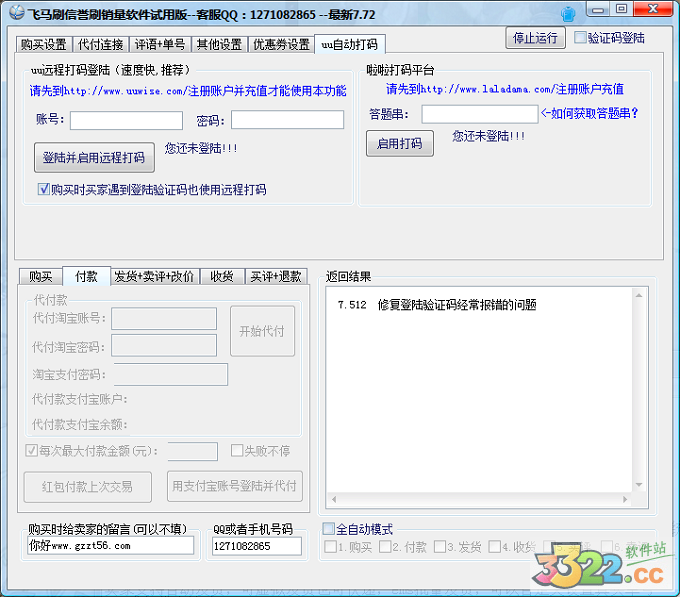Click results box scroll-up arrow
Image resolution: width=680 pixels, height=597 pixels.
pyautogui.click(x=639, y=295)
